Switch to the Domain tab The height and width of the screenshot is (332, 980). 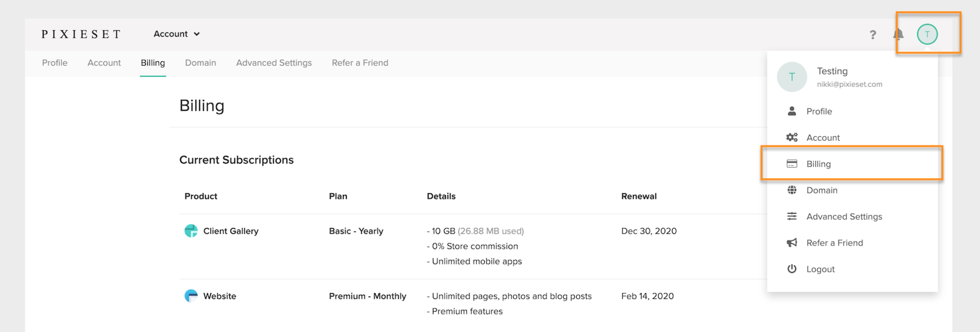tap(200, 63)
